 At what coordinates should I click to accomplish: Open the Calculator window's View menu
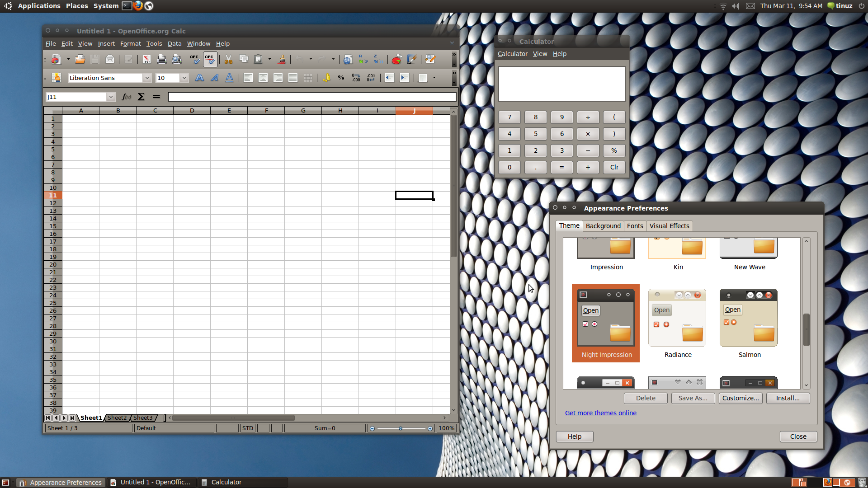(540, 54)
